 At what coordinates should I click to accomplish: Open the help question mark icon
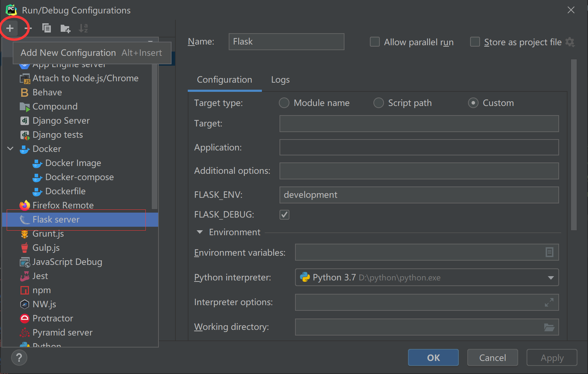coord(19,357)
